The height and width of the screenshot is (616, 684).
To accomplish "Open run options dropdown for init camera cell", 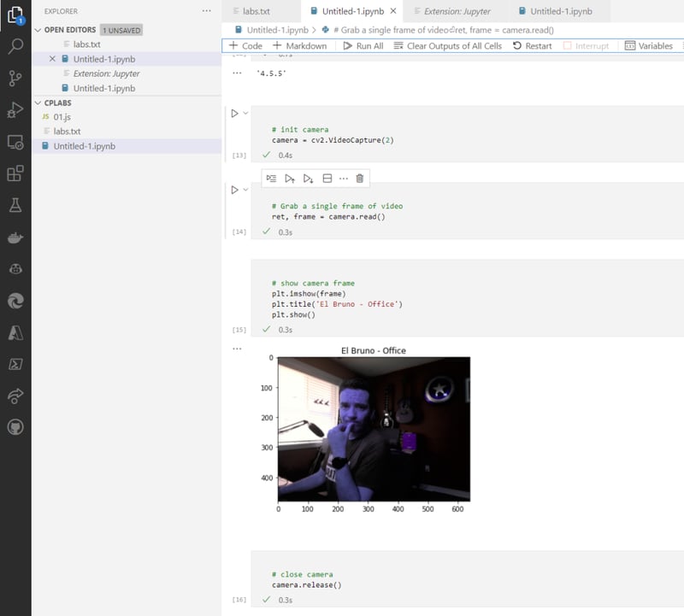I will (x=245, y=114).
